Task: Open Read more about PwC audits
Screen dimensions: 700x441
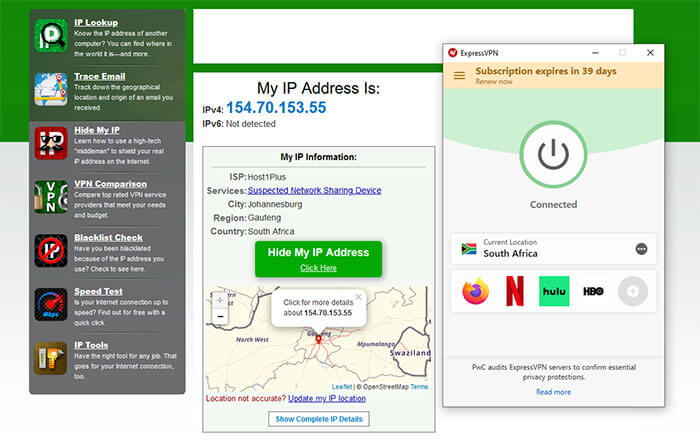Action: (x=554, y=392)
